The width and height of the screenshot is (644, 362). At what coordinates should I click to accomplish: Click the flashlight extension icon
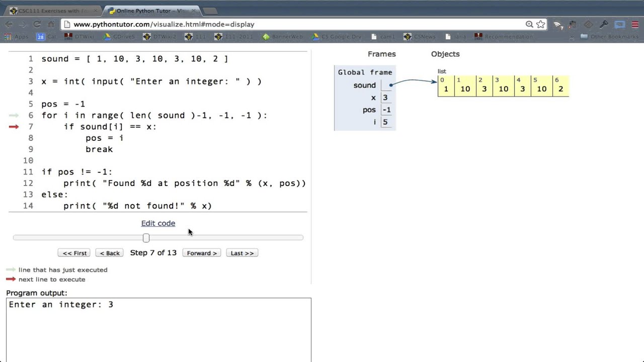point(604,24)
